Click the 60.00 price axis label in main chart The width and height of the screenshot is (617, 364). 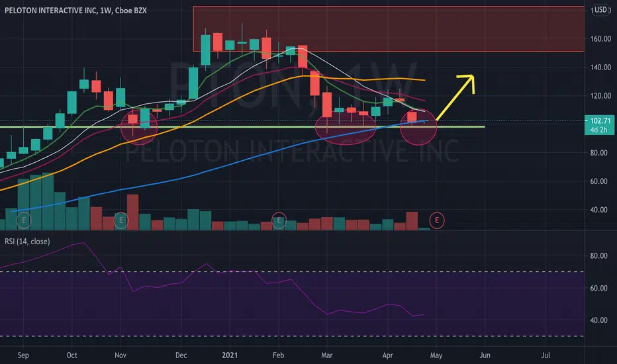(598, 181)
